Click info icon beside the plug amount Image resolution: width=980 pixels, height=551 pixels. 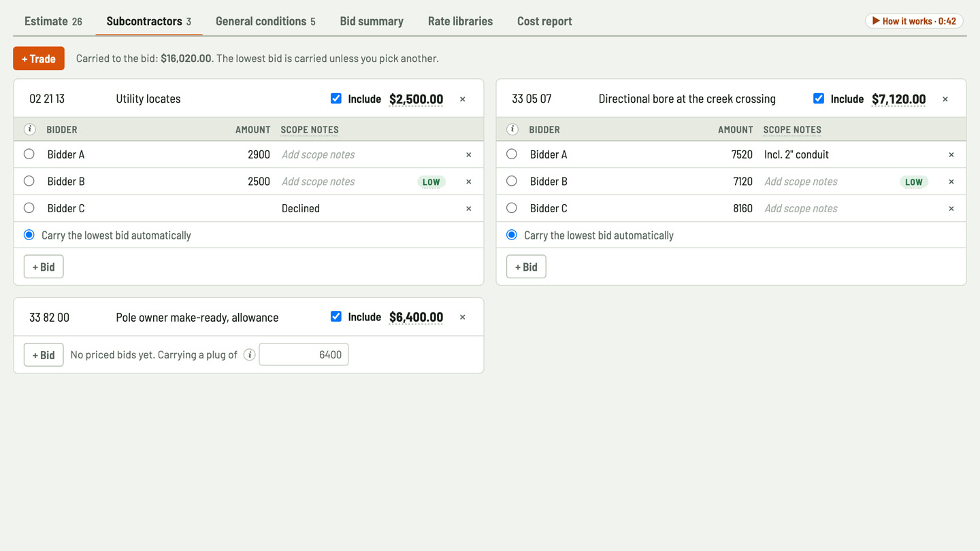pos(250,354)
